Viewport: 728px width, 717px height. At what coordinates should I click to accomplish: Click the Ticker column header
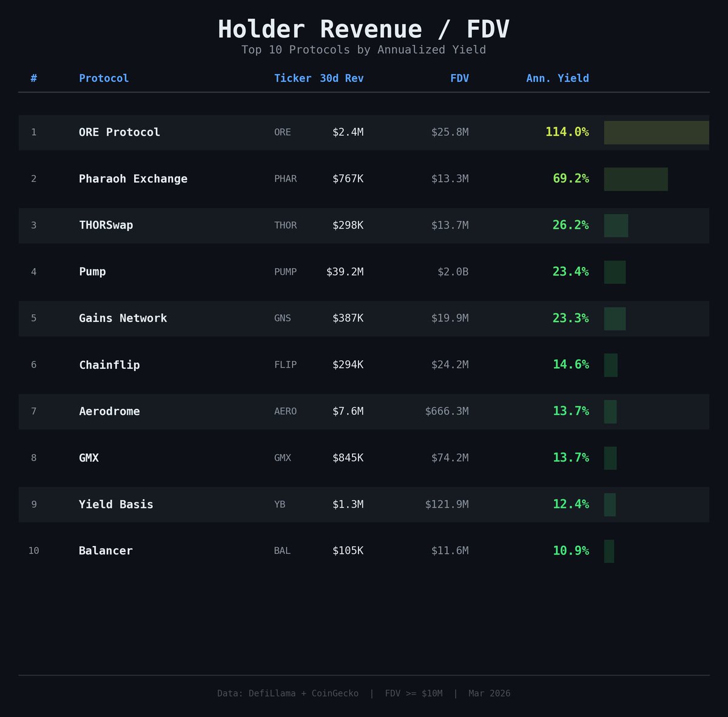pyautogui.click(x=292, y=78)
